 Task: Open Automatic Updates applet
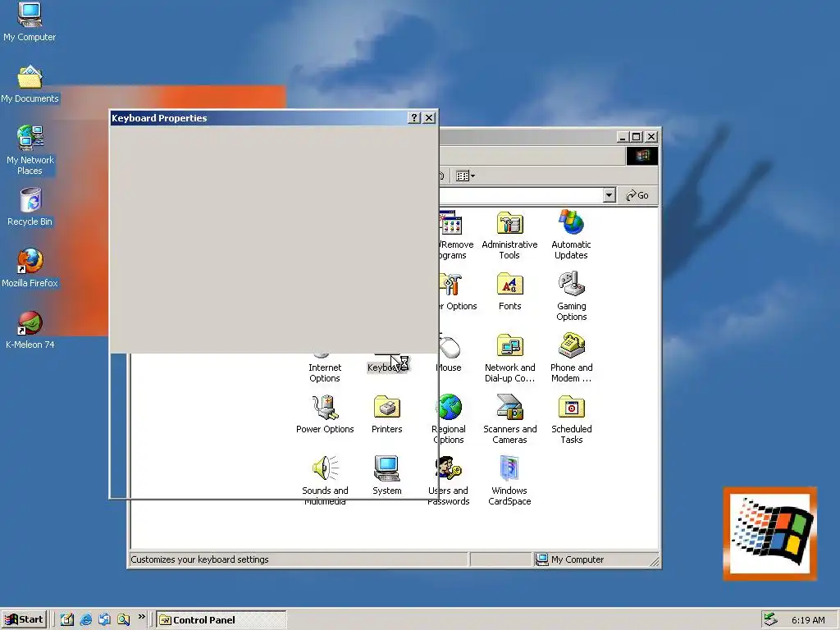(571, 235)
